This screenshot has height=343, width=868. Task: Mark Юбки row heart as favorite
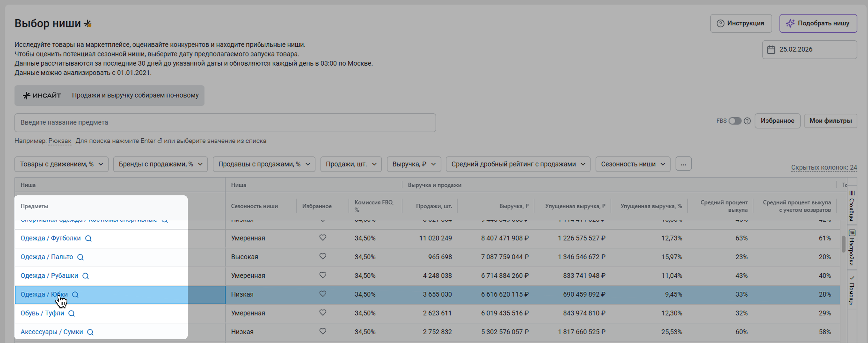pyautogui.click(x=322, y=294)
